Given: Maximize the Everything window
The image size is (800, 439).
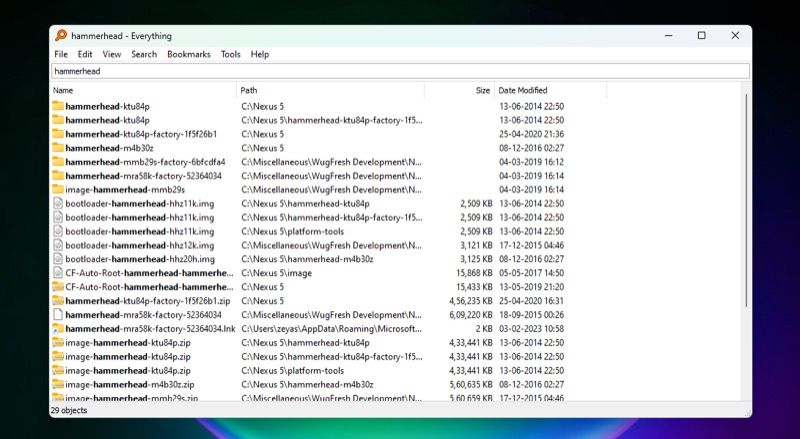Looking at the screenshot, I should [x=702, y=35].
